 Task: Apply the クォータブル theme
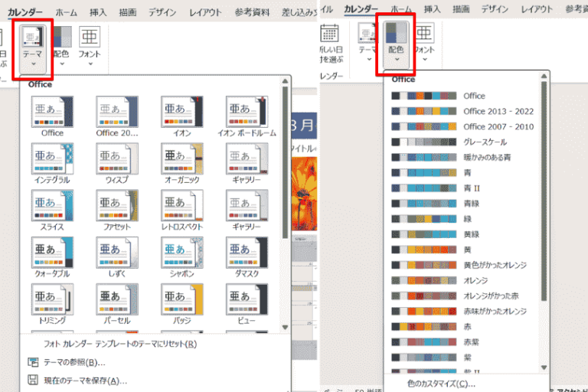52,253
